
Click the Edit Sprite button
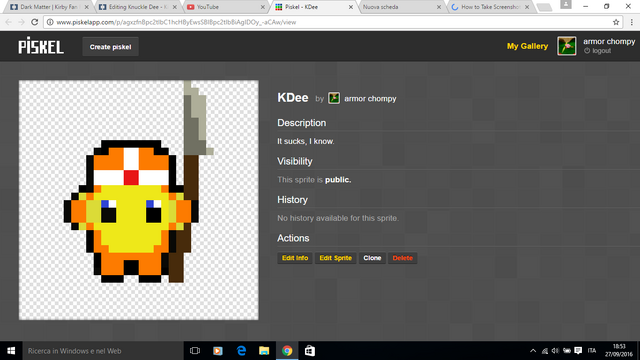pos(336,258)
